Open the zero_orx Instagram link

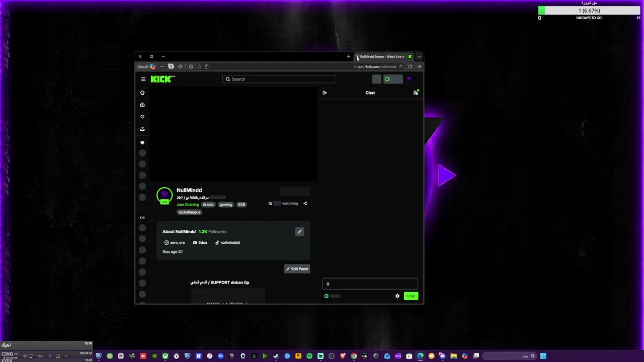(175, 243)
